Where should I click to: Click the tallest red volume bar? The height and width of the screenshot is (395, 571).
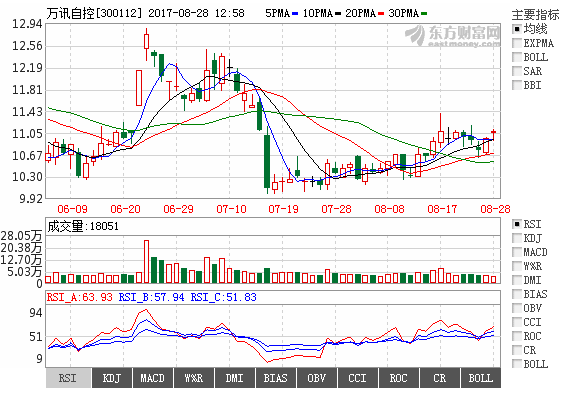coord(146,261)
